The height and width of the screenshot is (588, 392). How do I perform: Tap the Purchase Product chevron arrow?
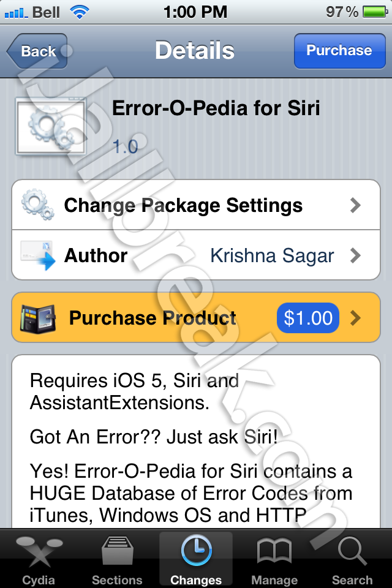pos(355,318)
